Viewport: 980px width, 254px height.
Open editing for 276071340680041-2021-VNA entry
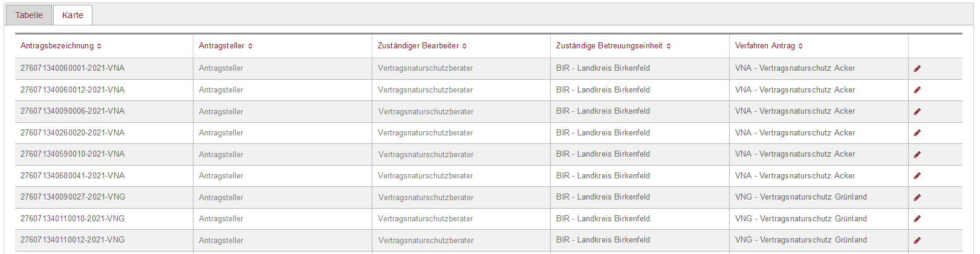[x=917, y=176]
